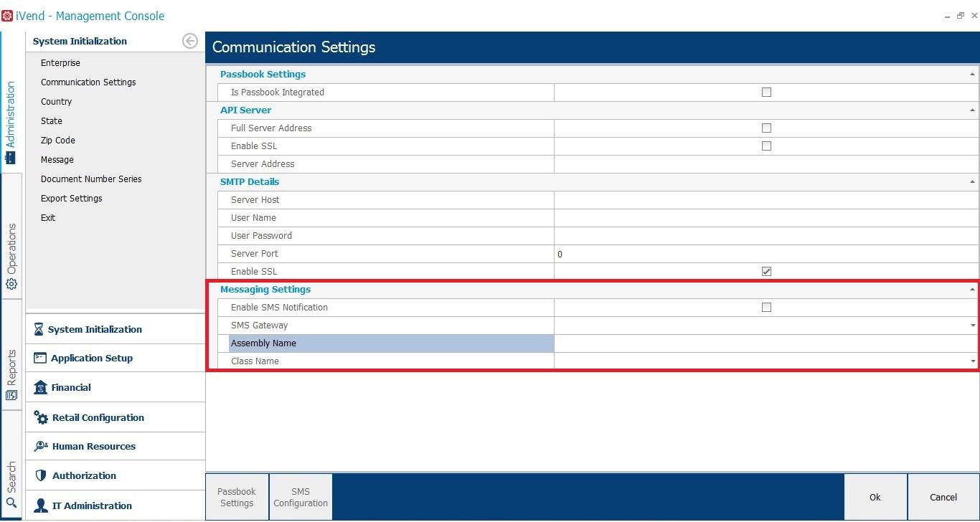Open the Financial module
Image resolution: width=980 pixels, height=522 pixels.
coord(116,387)
